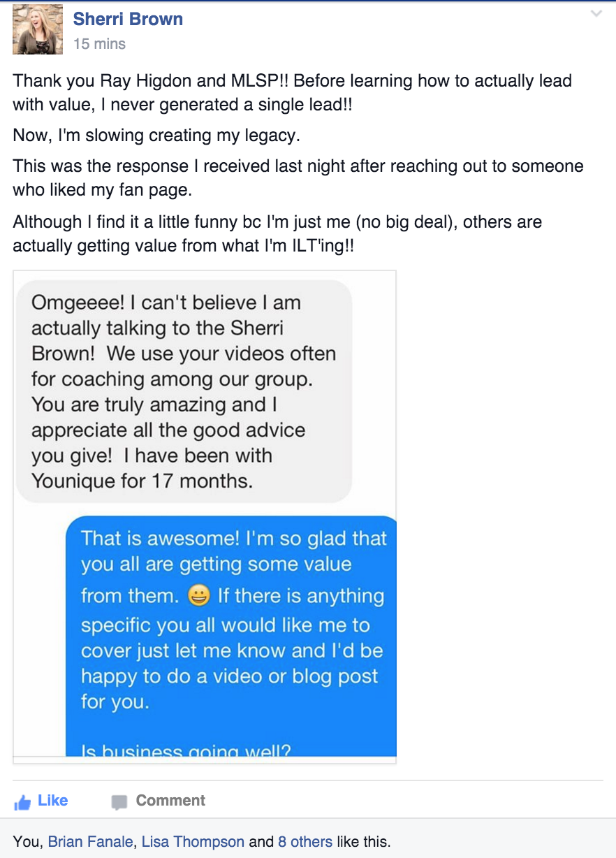
Task: Open Sherri Brown's profile picture
Action: pyautogui.click(x=38, y=29)
